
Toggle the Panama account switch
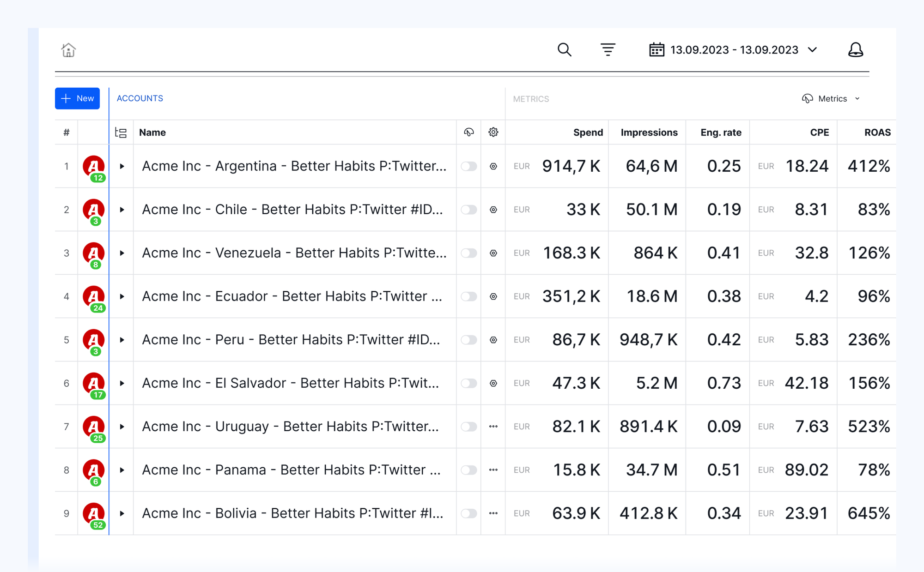tap(468, 470)
